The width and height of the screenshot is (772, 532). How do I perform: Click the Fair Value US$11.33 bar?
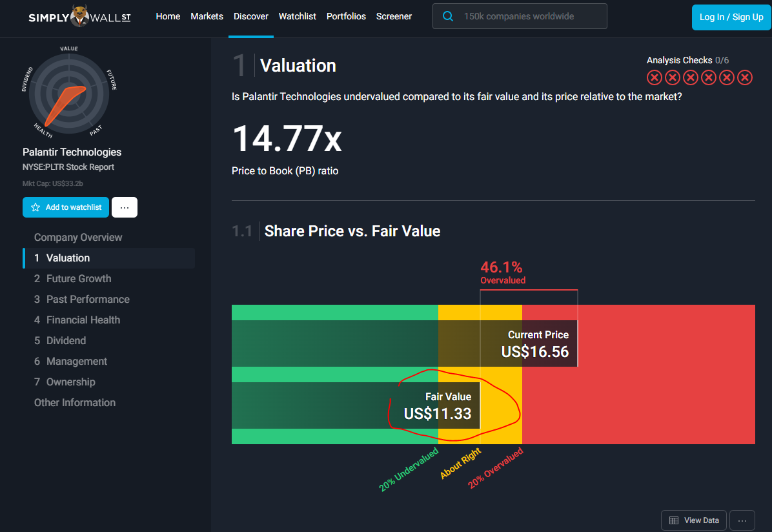[356, 405]
